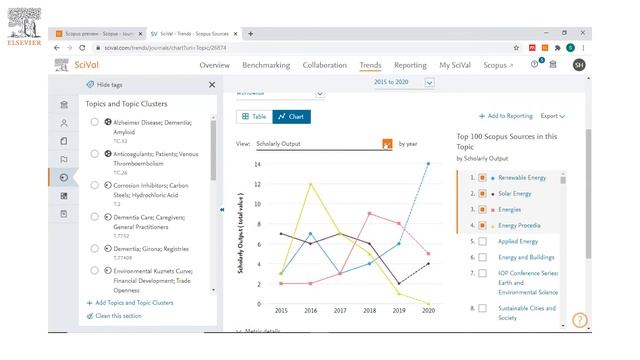640x360 pixels.
Task: Open Research Areas grid icon in sidebar
Action: (x=64, y=196)
